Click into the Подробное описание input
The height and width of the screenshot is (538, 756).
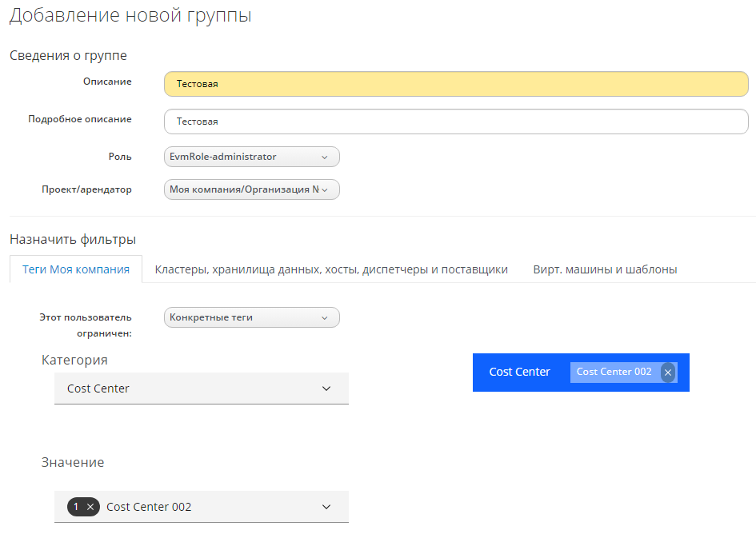(x=456, y=122)
